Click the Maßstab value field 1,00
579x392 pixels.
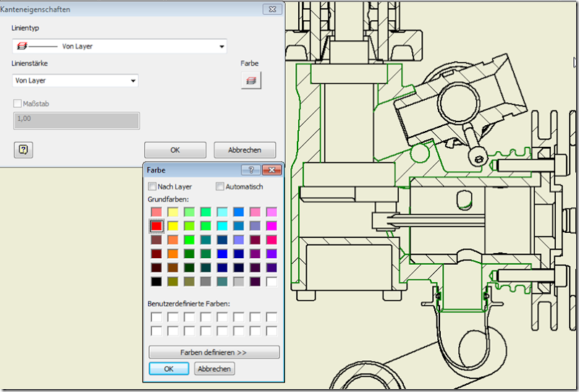(x=77, y=121)
